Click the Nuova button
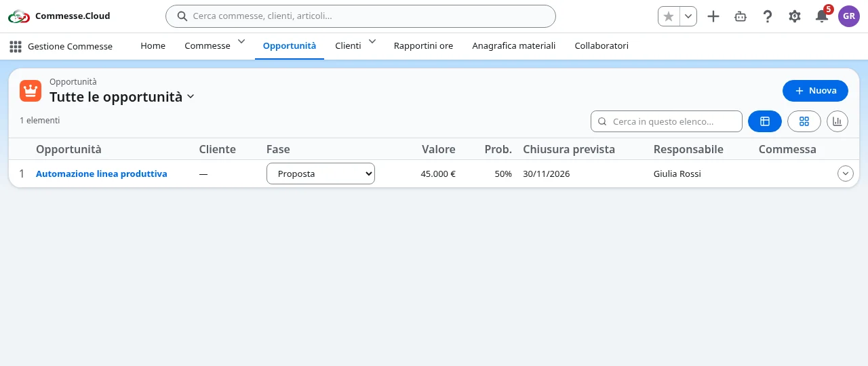 coord(815,91)
